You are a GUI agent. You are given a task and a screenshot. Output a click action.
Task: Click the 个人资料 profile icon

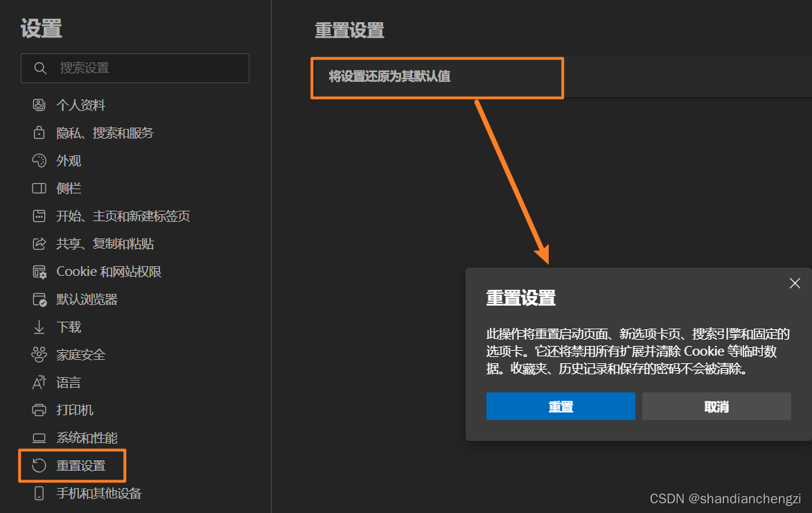click(39, 105)
